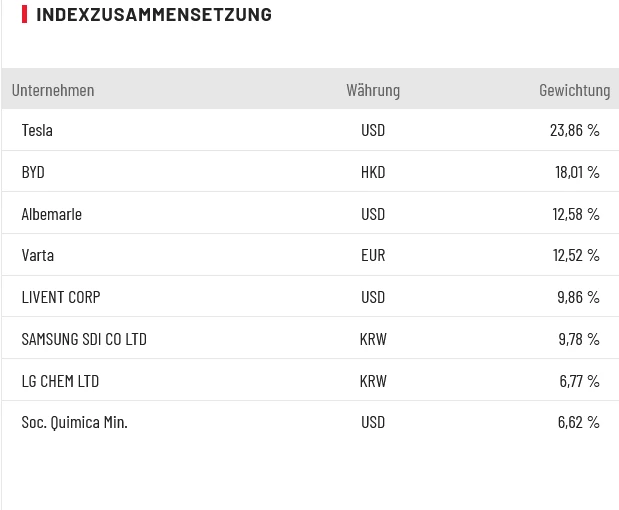The width and height of the screenshot is (619, 510).
Task: Select the Tesla company name
Action: pyautogui.click(x=37, y=130)
